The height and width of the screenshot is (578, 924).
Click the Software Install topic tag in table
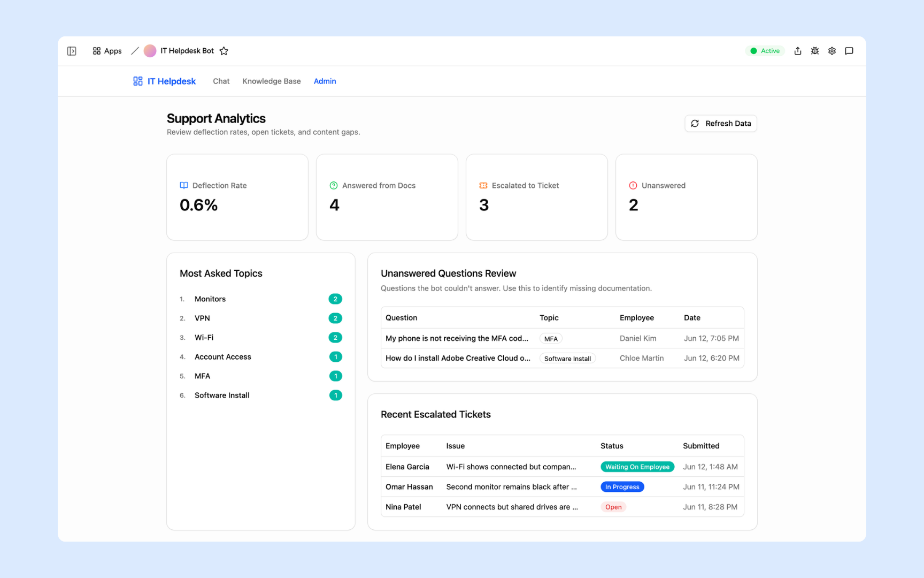tap(567, 359)
